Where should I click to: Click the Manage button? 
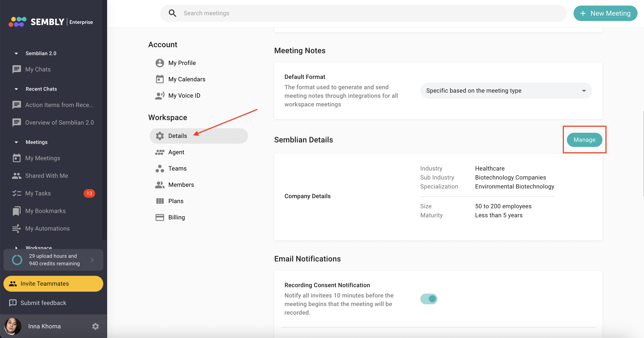coord(584,140)
